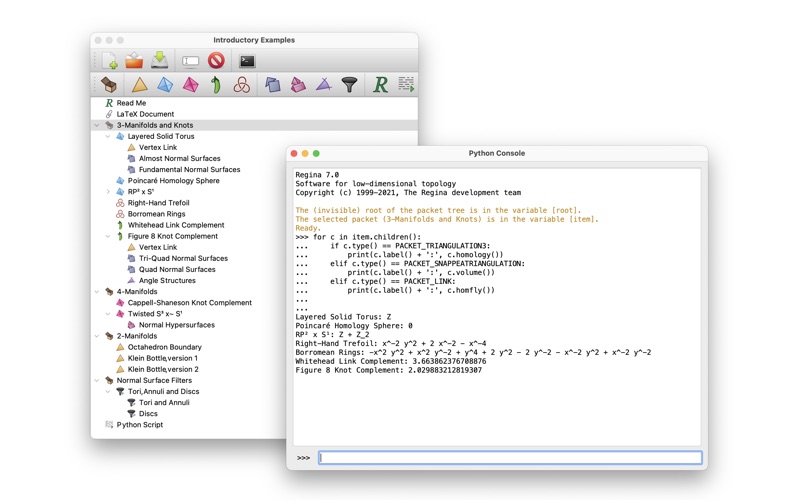Select the Discs filter packet
This screenshot has height=500, width=800.
tap(148, 414)
